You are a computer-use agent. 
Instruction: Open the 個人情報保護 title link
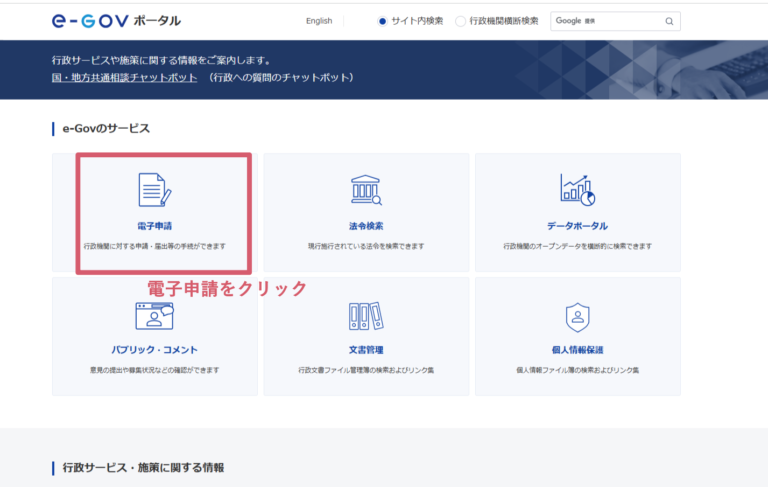577,350
